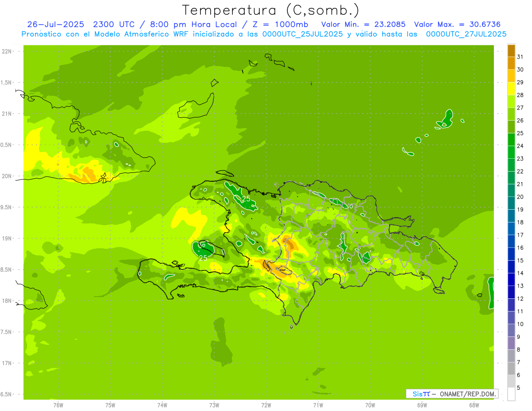The height and width of the screenshot is (411, 532).
Task: Click the "69W" longitude label
Action: click(422, 405)
